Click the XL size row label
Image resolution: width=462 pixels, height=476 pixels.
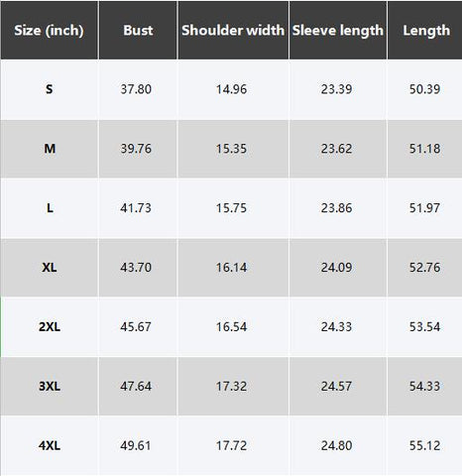(50, 268)
